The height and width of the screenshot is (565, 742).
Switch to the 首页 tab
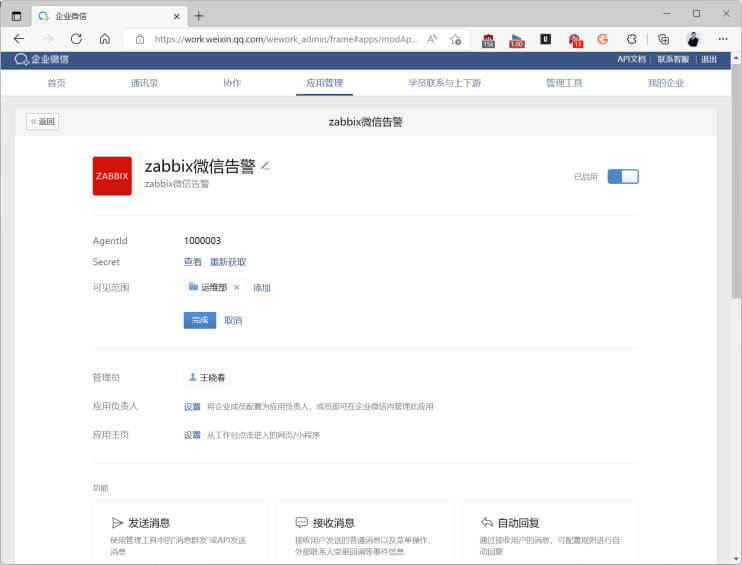[x=56, y=83]
